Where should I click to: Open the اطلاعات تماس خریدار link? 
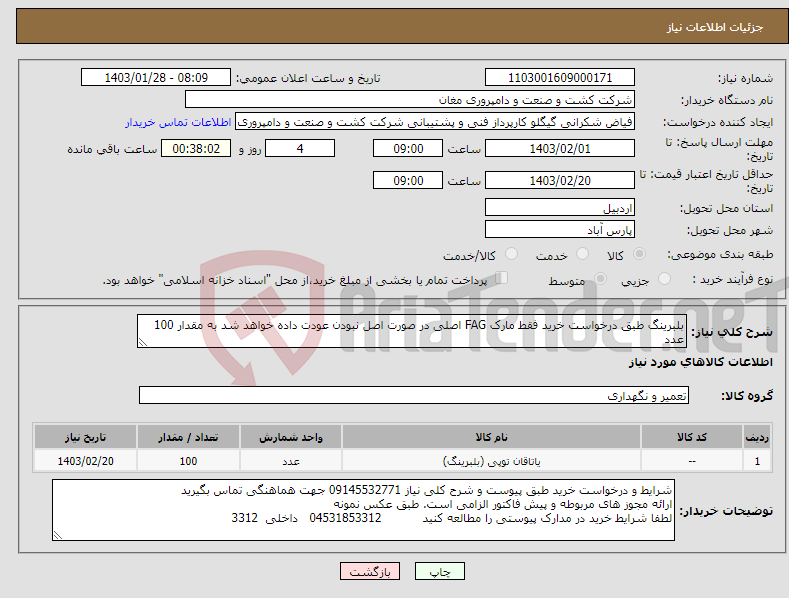tap(178, 122)
